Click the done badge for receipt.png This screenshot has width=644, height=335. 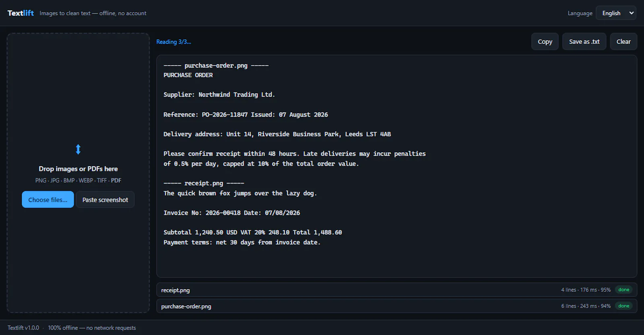623,290
